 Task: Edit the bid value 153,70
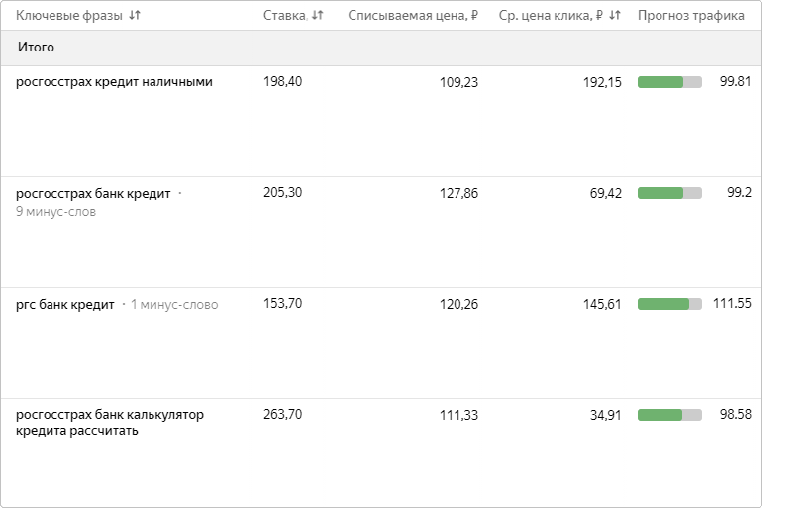283,304
